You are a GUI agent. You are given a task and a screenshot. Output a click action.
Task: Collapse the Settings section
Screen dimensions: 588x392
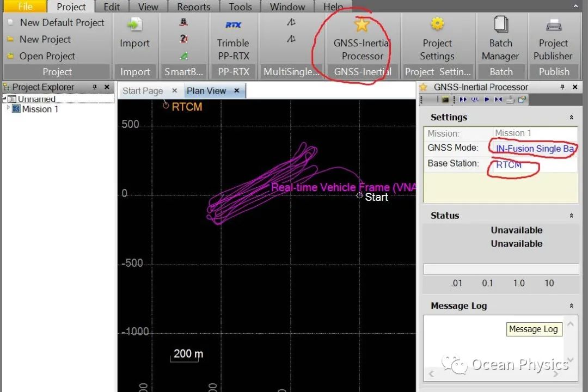coord(571,118)
